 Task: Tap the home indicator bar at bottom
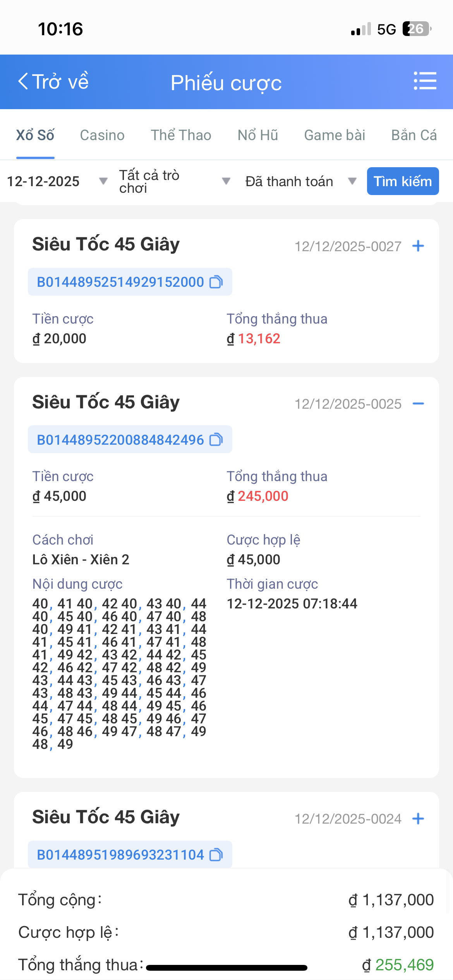pyautogui.click(x=226, y=968)
